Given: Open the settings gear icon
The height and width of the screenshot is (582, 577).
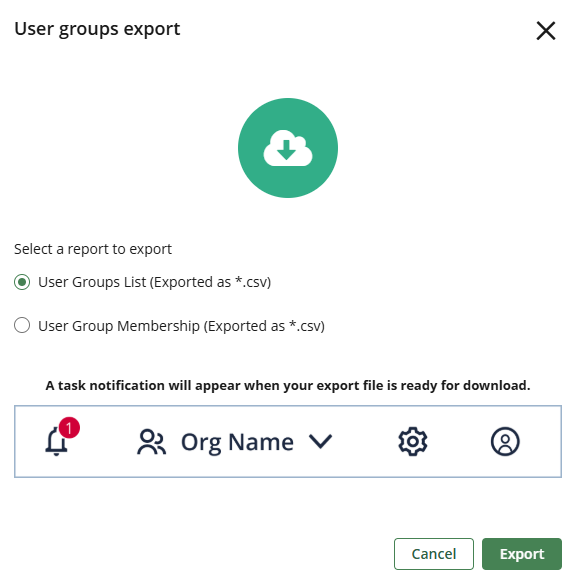Looking at the screenshot, I should point(413,441).
